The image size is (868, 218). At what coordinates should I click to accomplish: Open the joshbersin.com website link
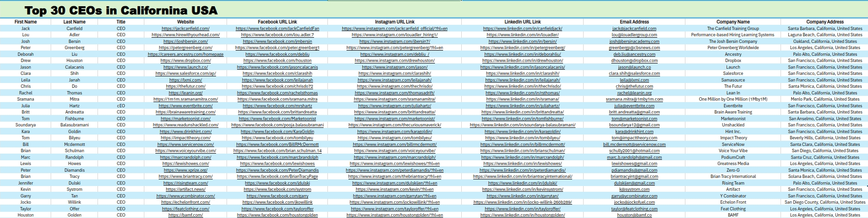pyautogui.click(x=185, y=42)
